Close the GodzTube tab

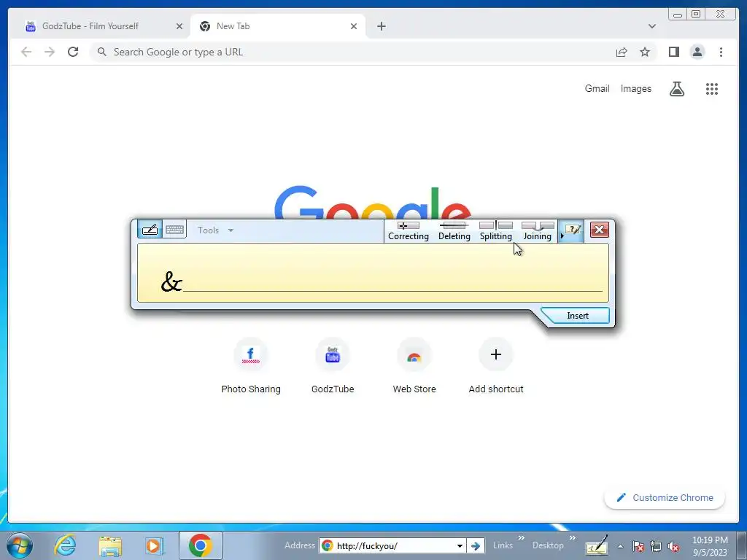179,26
